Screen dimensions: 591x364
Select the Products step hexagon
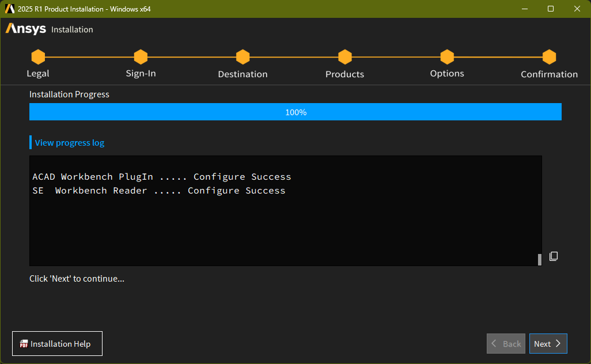pos(345,57)
